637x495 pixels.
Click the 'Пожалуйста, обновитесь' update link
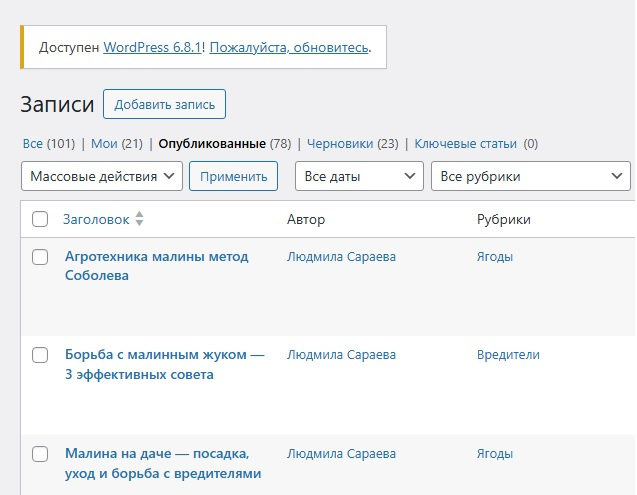[289, 48]
